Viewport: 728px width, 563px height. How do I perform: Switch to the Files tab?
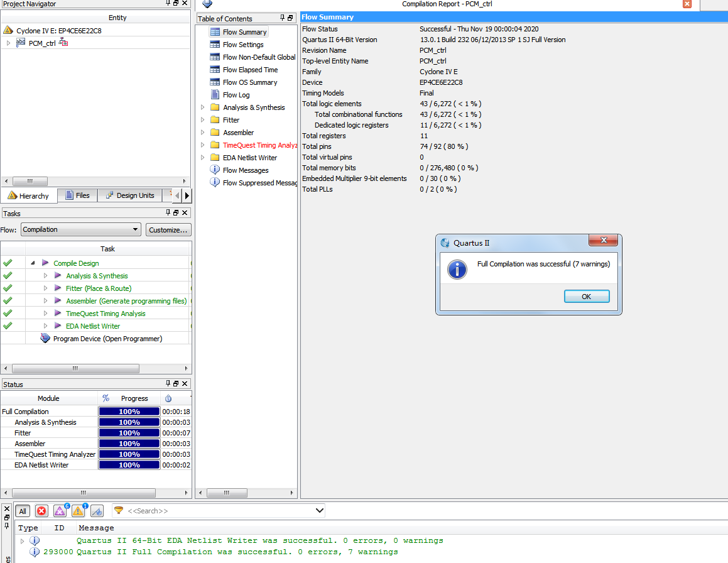click(x=77, y=195)
